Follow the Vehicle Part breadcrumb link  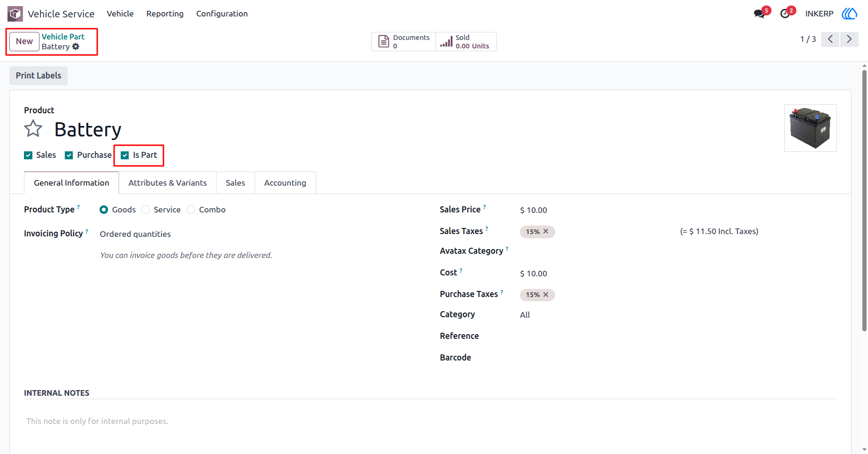63,37
